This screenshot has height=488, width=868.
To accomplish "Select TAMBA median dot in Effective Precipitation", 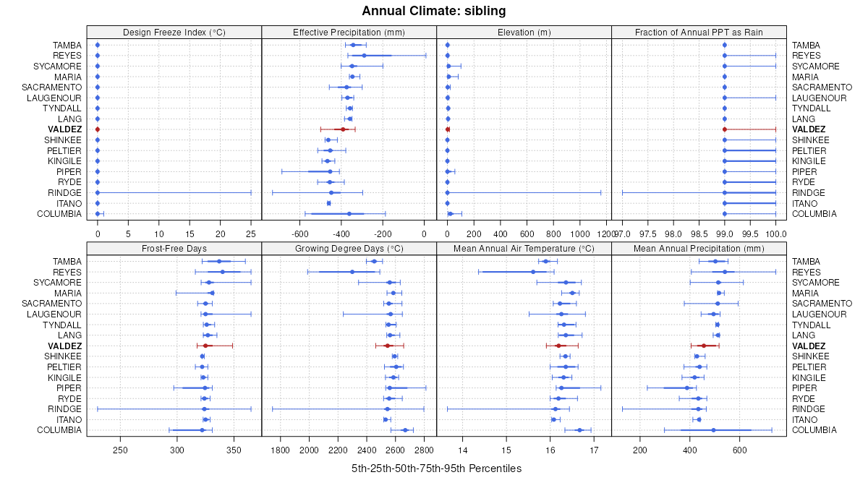I will (353, 45).
